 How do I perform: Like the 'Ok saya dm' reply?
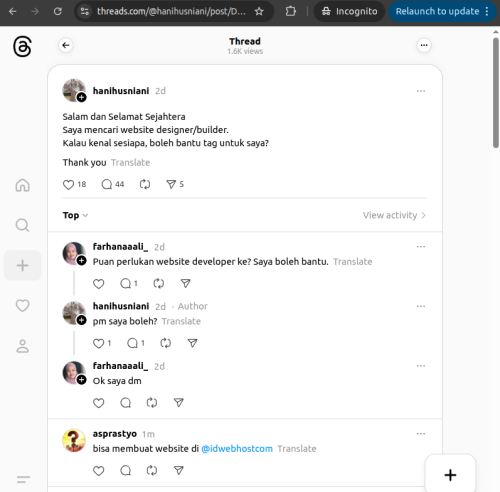coord(98,403)
